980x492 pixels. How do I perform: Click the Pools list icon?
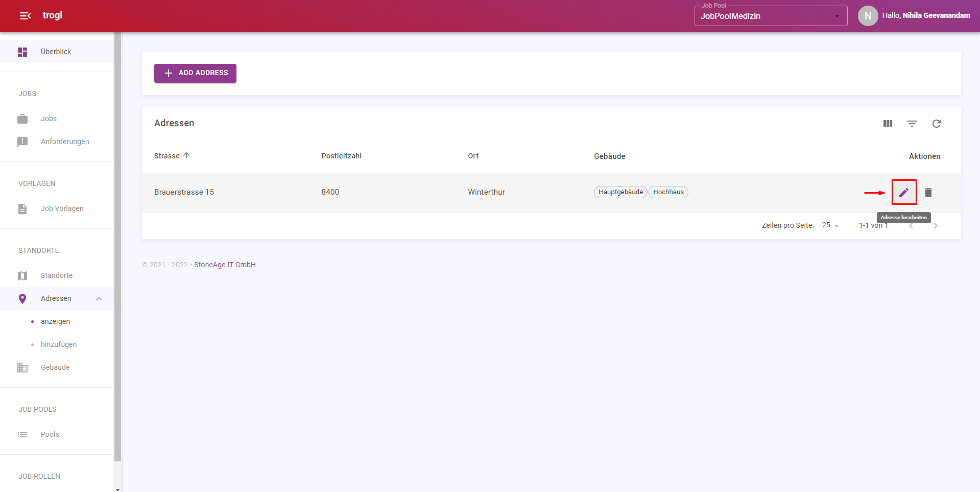tap(22, 435)
